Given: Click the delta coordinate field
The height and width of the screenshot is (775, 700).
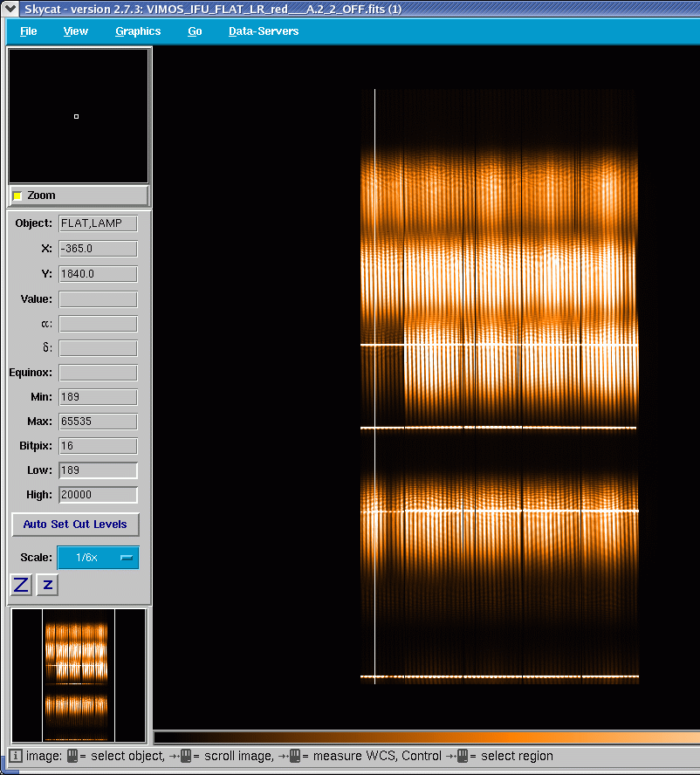Looking at the screenshot, I should tap(98, 348).
